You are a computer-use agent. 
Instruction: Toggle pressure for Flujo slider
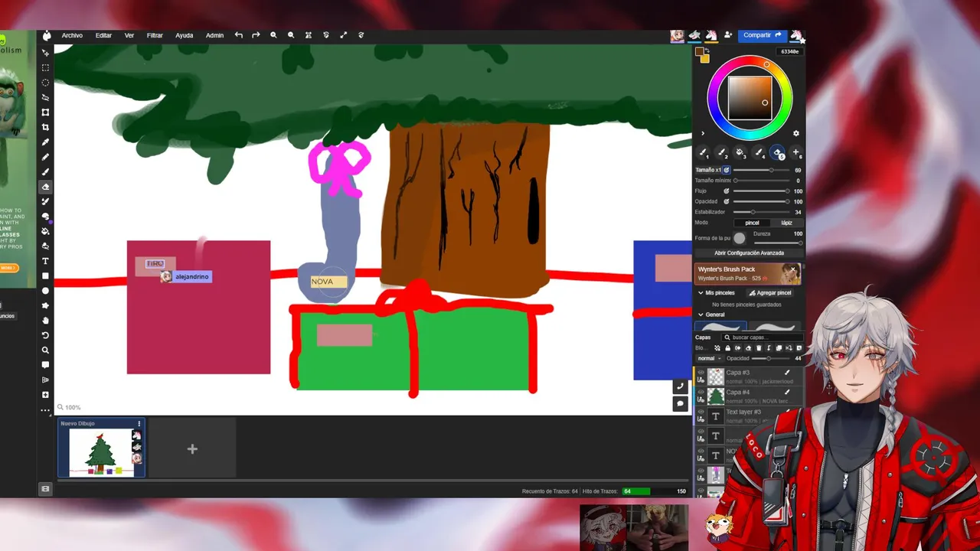727,191
